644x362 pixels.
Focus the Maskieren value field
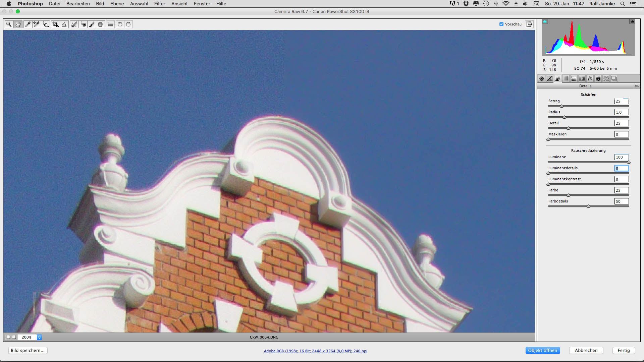click(622, 134)
